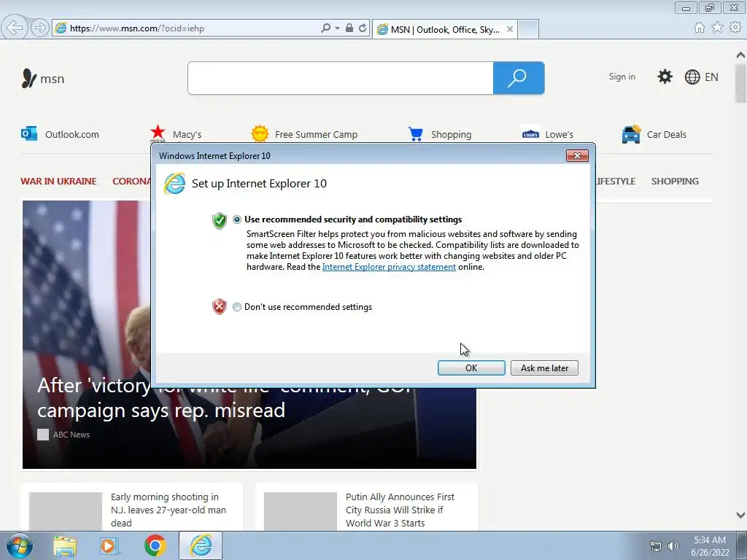Open IE Tools gear icon
747x560 pixels.
[735, 28]
